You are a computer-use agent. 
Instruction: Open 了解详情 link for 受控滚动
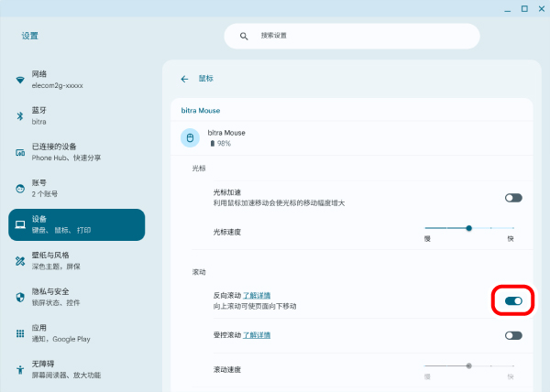click(x=256, y=335)
